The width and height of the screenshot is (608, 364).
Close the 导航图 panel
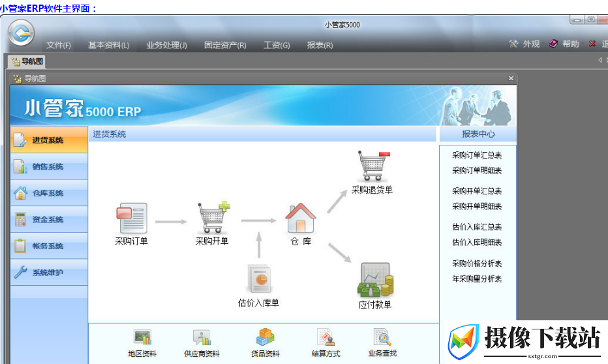511,78
